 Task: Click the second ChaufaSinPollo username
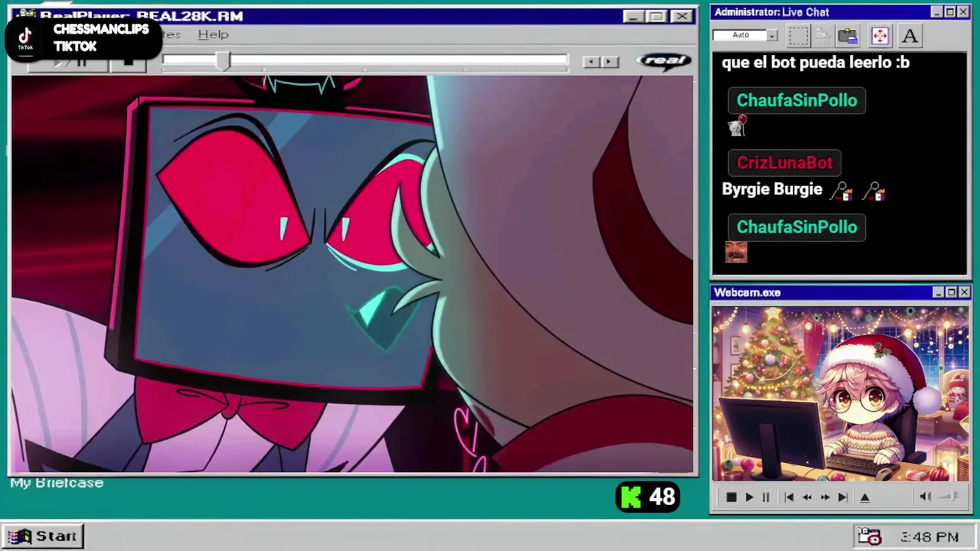click(x=796, y=227)
